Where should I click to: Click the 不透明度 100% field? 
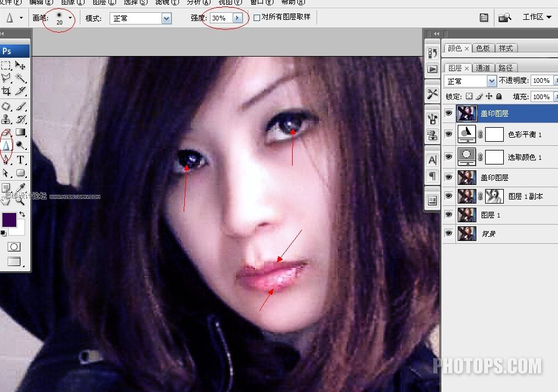541,81
